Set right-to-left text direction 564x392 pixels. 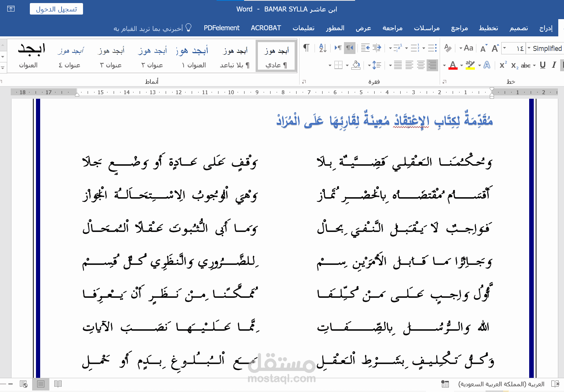pos(350,48)
